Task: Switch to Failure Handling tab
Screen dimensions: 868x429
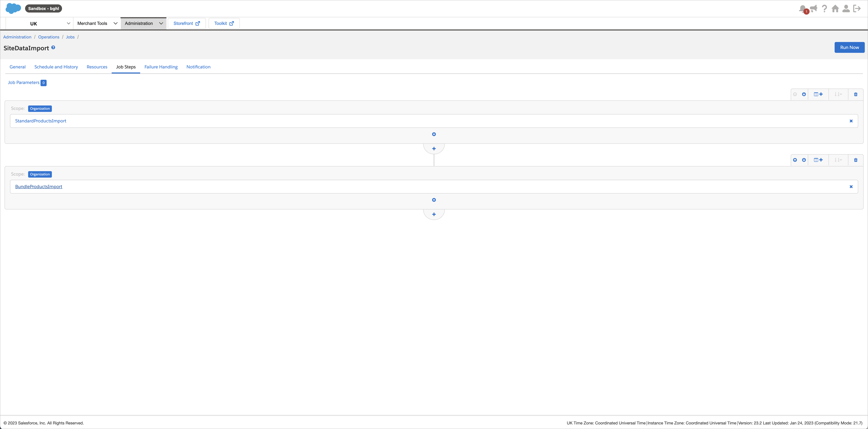Action: coord(161,67)
